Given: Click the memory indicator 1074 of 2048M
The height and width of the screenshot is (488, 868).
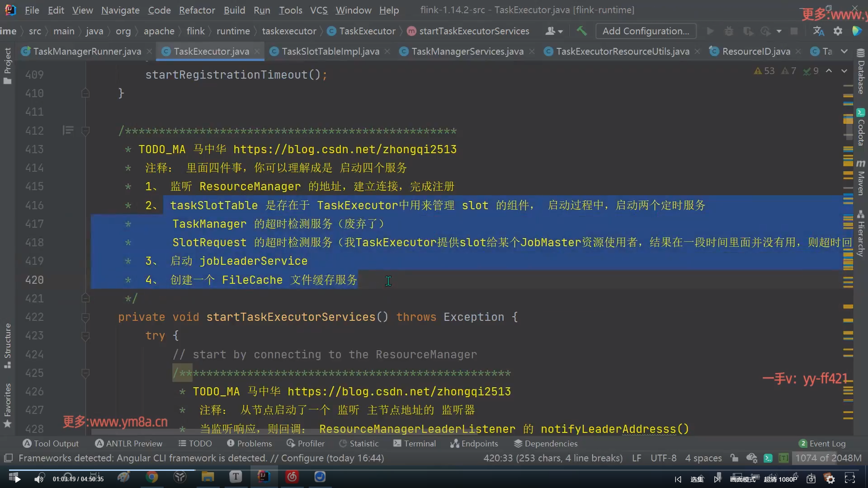Looking at the screenshot, I should (x=828, y=458).
